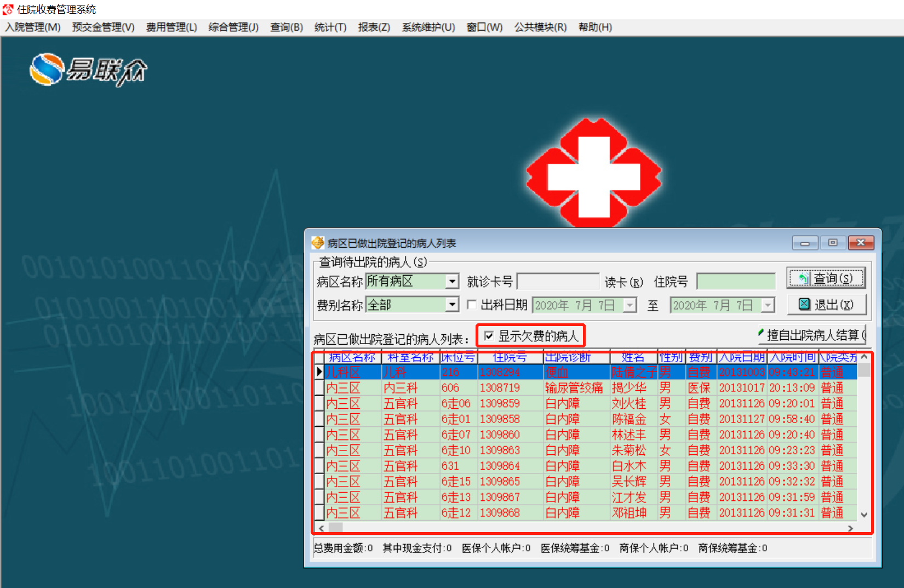Click the 病区名称 column header

pos(353,358)
